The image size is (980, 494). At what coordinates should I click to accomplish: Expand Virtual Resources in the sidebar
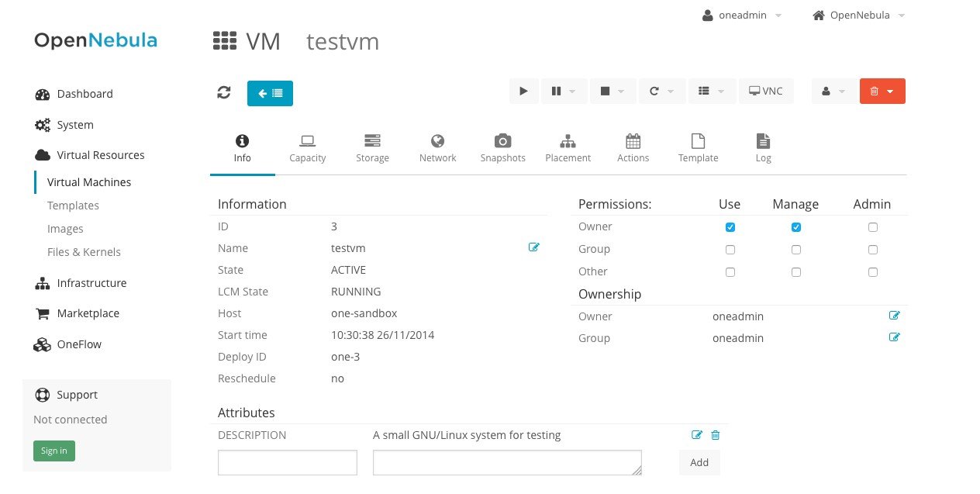90,155
